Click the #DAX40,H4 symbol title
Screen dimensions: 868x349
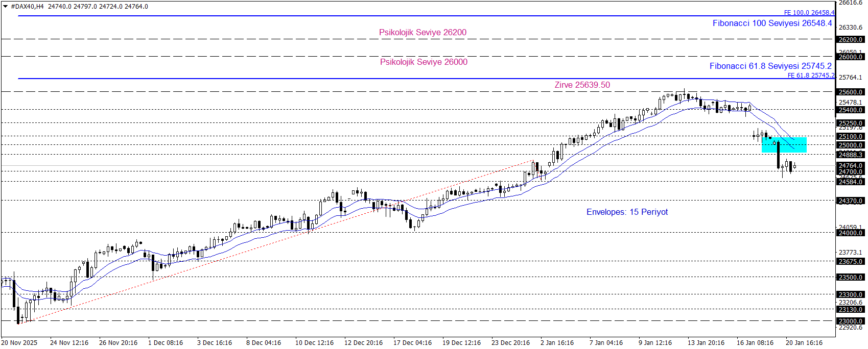[x=27, y=7]
